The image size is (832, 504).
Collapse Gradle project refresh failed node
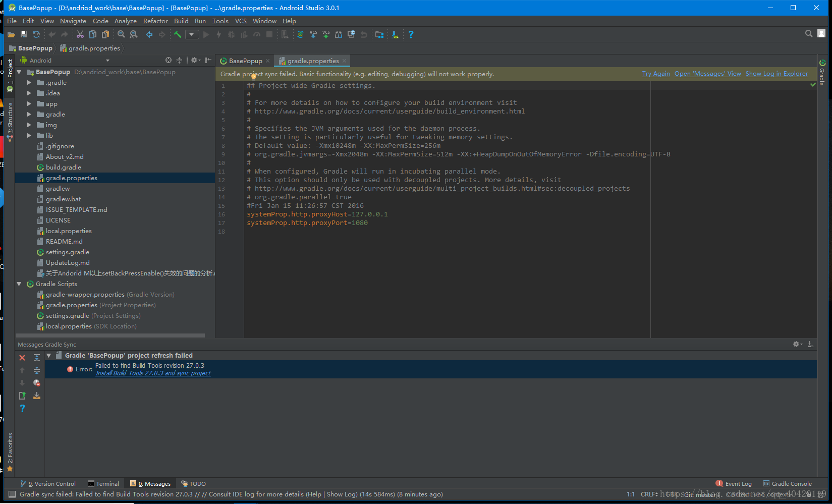pyautogui.click(x=49, y=356)
